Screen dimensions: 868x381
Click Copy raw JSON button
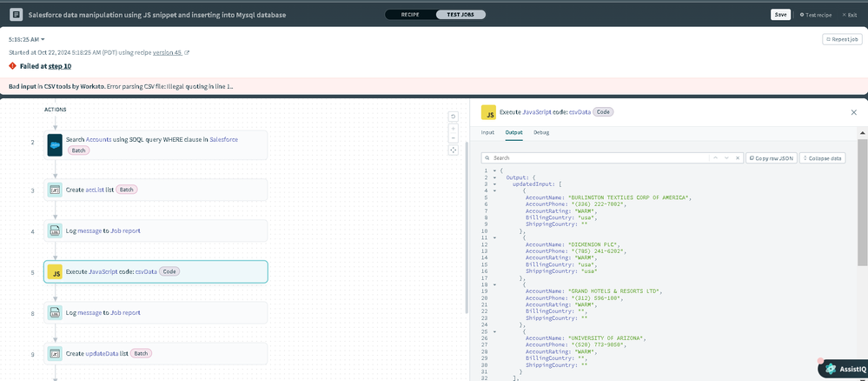coord(772,158)
